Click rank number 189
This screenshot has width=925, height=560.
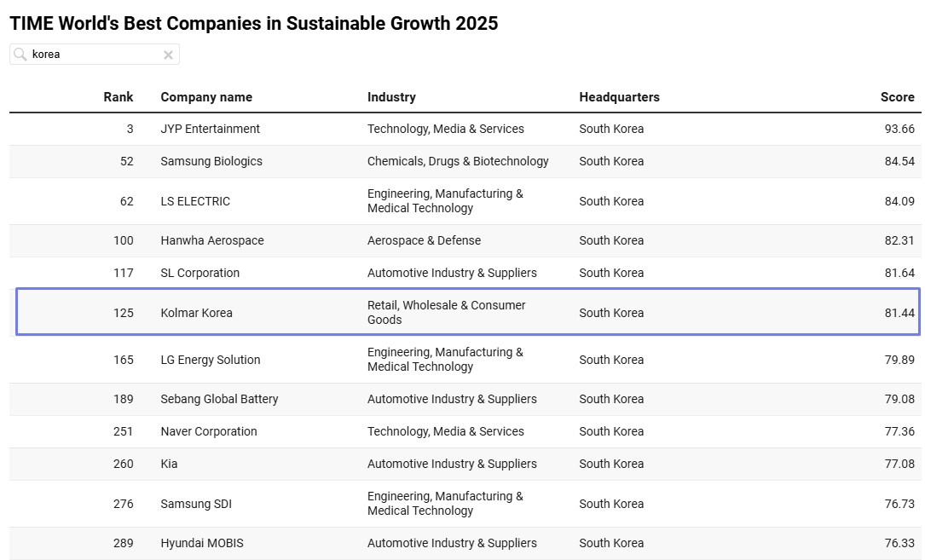124,399
